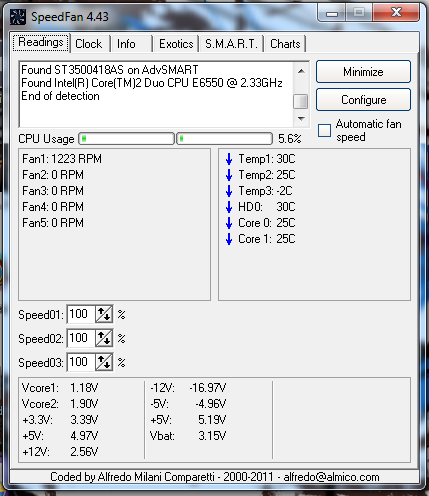Screen dimensions: 429x496
Task: Click the down arrow icon next to Temp3
Action: (229, 191)
